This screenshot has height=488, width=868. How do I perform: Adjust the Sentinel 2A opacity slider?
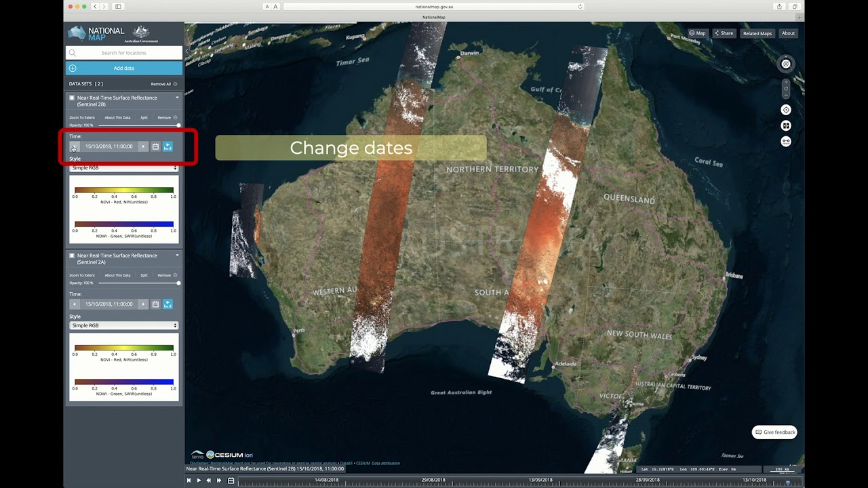[138, 283]
